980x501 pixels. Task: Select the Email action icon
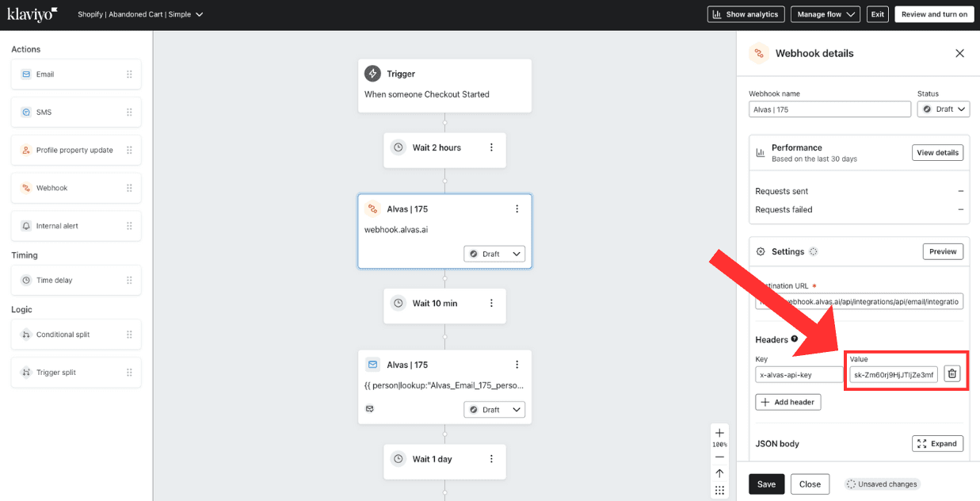pyautogui.click(x=26, y=75)
